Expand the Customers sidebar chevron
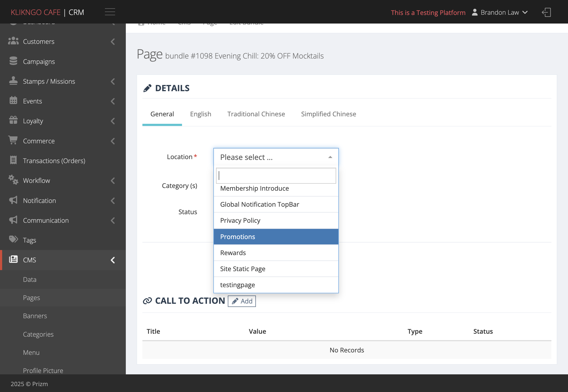 click(113, 42)
